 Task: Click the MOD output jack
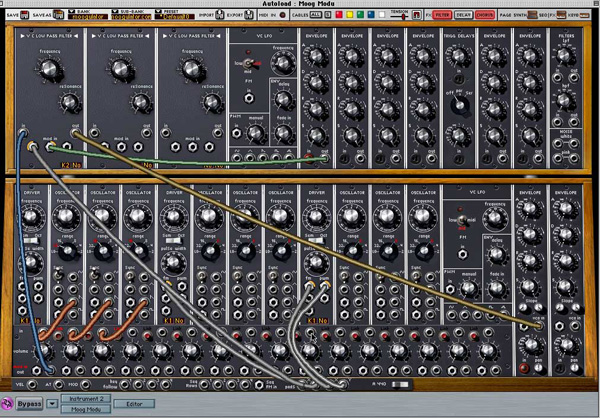[85, 384]
